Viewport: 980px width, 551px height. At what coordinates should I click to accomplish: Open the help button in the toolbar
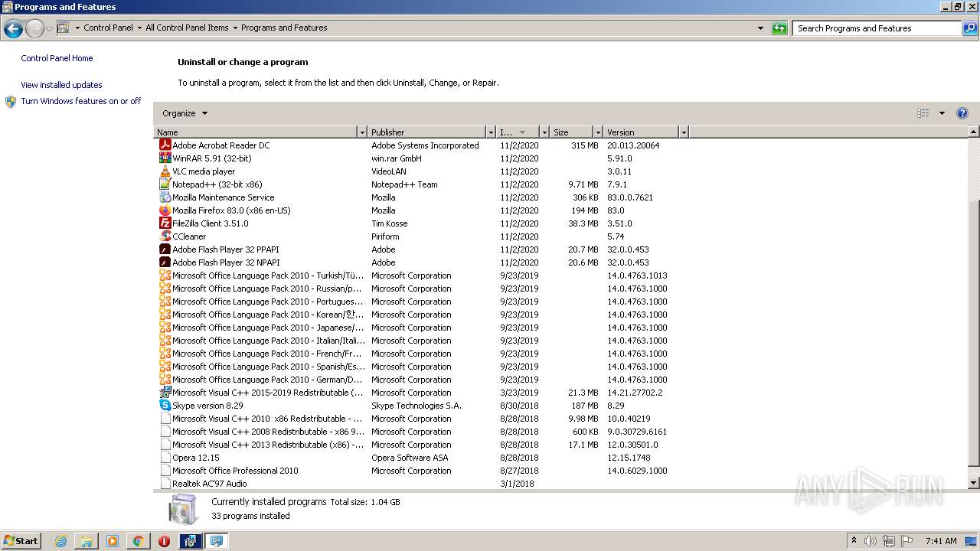click(x=962, y=113)
